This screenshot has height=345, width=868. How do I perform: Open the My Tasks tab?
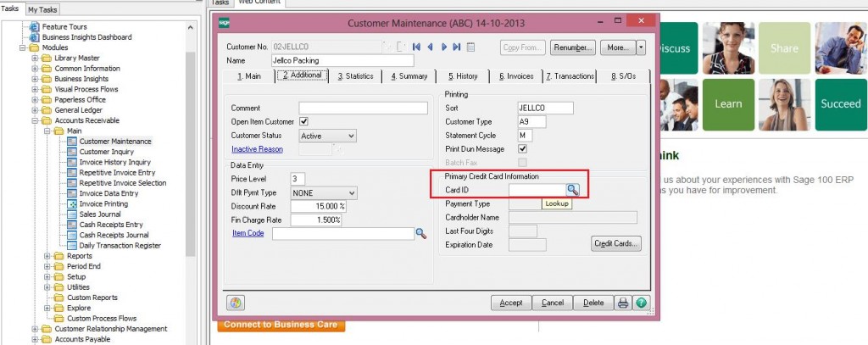click(42, 9)
